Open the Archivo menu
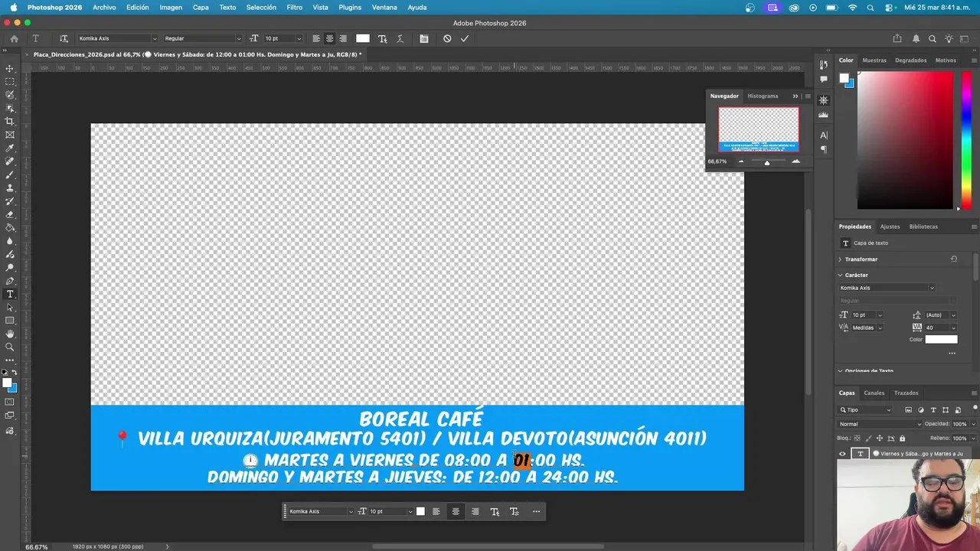This screenshot has height=551, width=980. tap(104, 7)
